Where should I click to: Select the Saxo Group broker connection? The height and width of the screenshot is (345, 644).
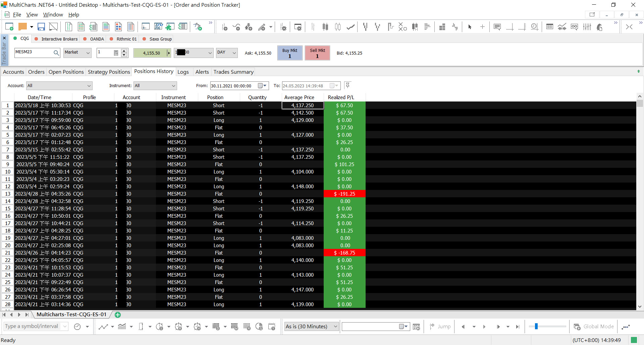point(157,39)
